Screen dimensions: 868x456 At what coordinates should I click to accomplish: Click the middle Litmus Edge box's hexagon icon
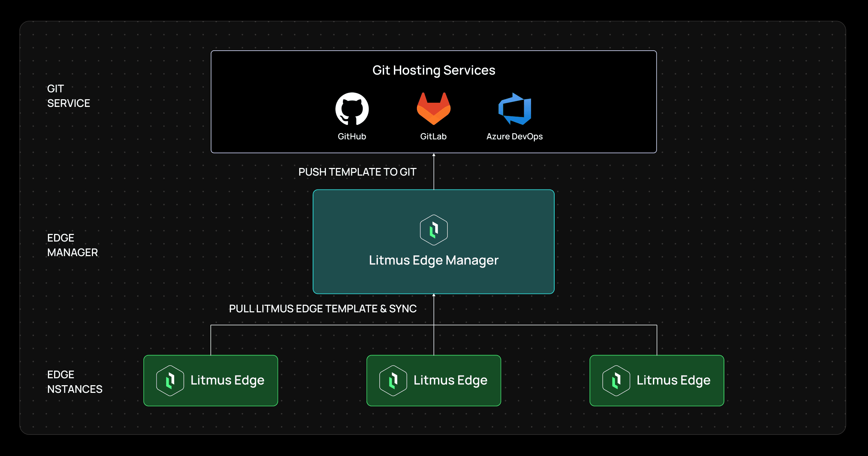point(393,381)
